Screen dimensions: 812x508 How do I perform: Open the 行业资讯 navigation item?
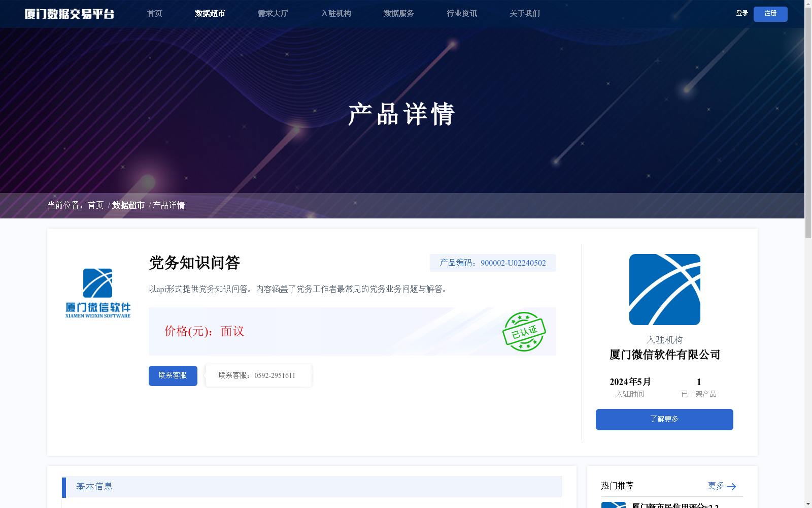(462, 14)
